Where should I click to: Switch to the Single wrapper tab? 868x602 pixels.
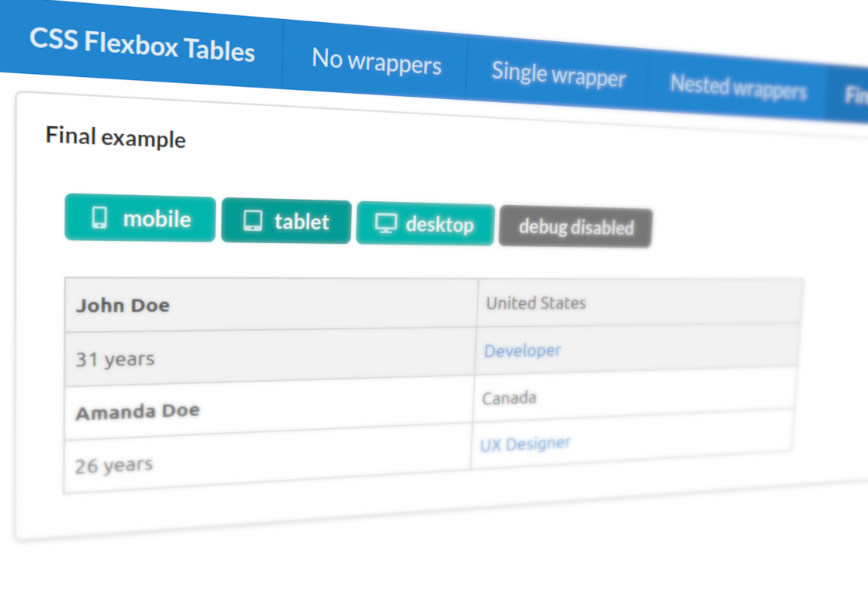(558, 76)
